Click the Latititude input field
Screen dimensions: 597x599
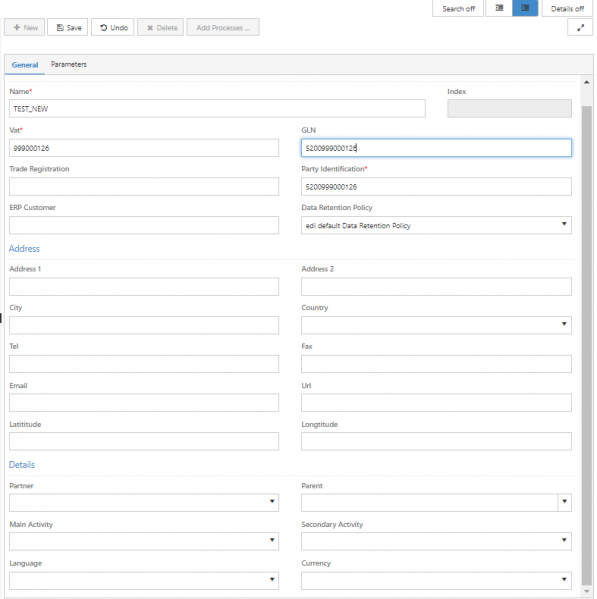pyautogui.click(x=144, y=441)
